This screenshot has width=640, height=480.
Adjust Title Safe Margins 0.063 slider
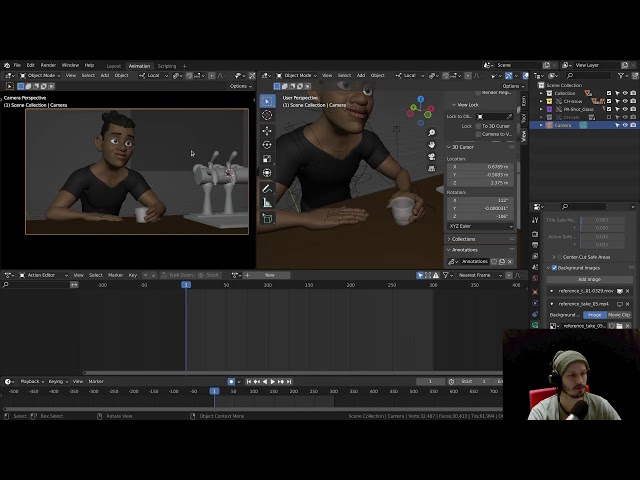click(603, 220)
